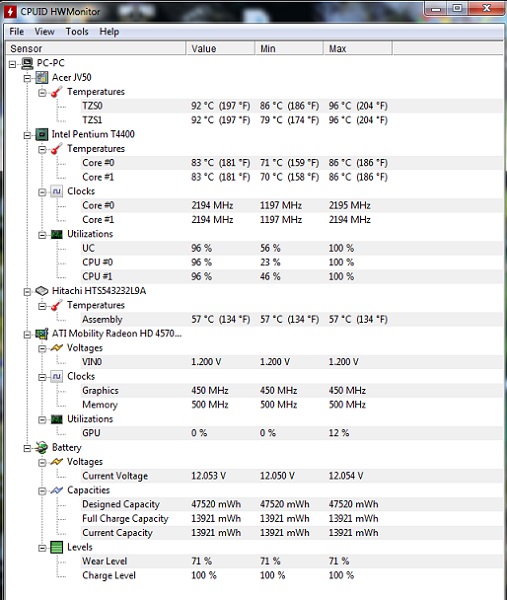The height and width of the screenshot is (600, 507).
Task: Click the Min column header
Action: 289,49
